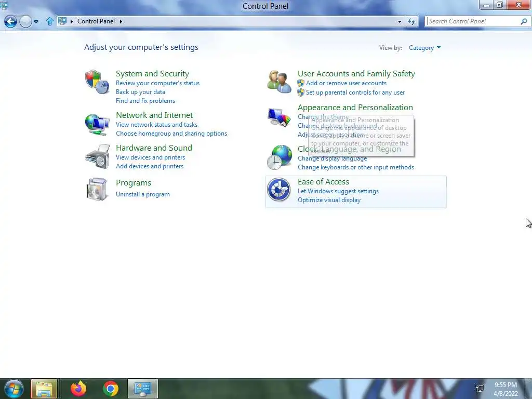Open System and Security category
Viewport: 532px width, 399px height.
152,74
